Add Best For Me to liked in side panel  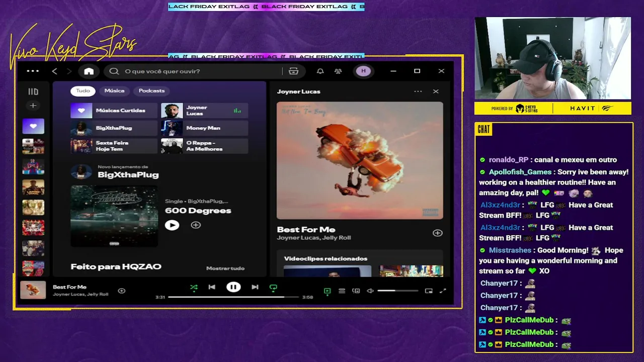[x=437, y=233]
